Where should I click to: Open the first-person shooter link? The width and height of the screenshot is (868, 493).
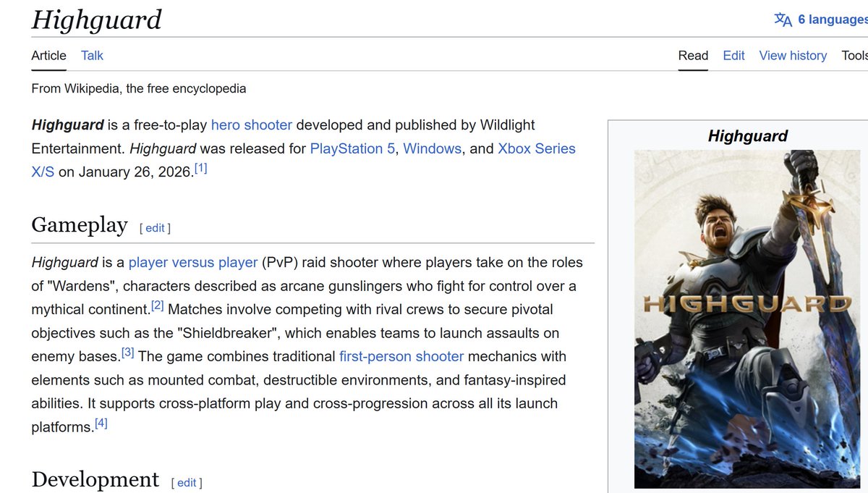tap(401, 356)
